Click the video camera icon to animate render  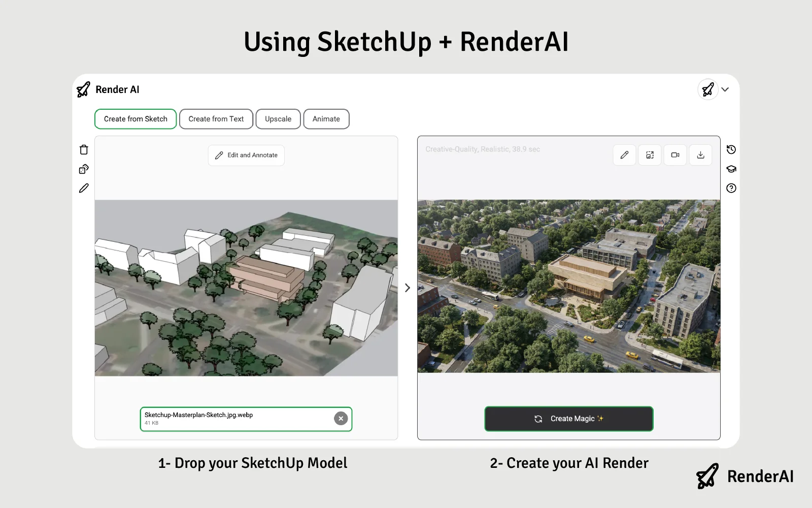coord(675,155)
